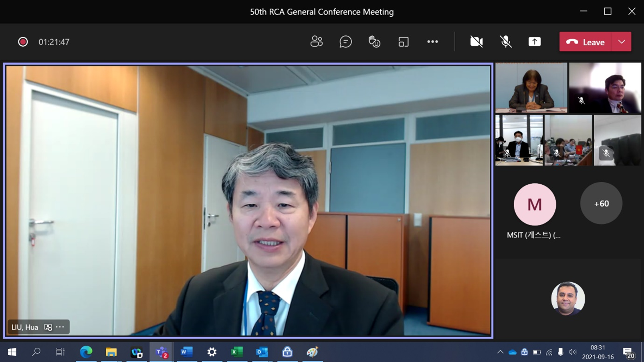Leave the meeting
Image resolution: width=644 pixels, height=362 pixels.
point(585,42)
